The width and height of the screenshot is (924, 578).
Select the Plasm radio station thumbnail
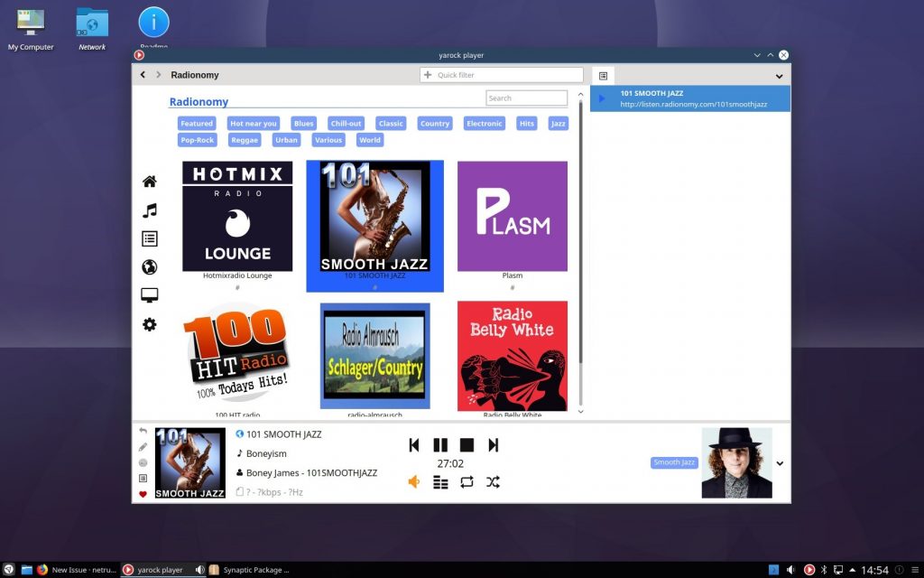[x=512, y=217]
